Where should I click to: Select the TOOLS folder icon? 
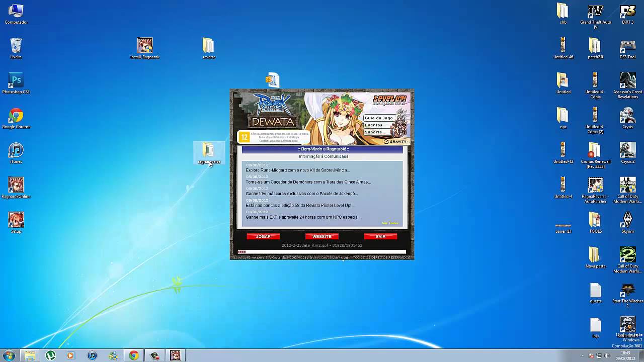(x=595, y=223)
